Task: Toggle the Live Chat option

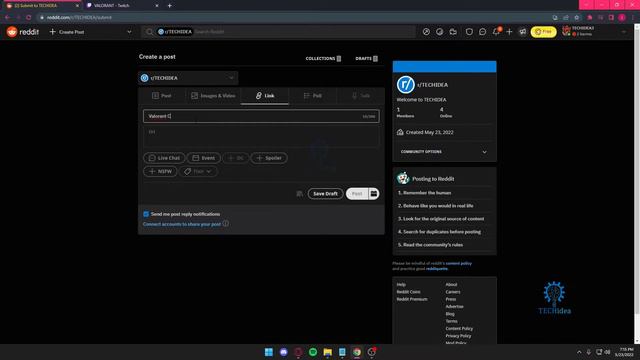Action: pos(164,158)
